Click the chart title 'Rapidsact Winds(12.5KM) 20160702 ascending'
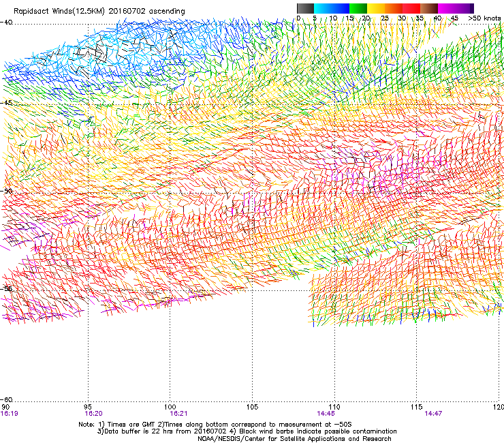The image size is (504, 443). [99, 12]
